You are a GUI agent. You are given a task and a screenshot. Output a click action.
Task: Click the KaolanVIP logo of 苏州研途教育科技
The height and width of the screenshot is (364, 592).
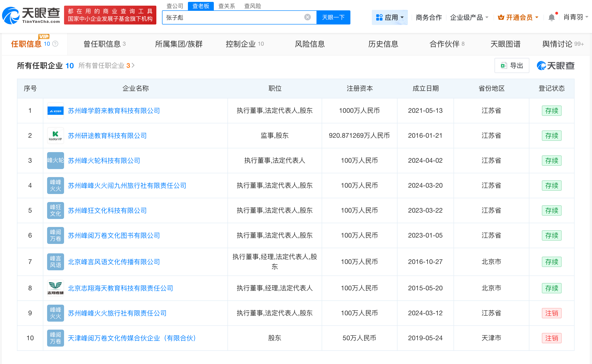[55, 136]
